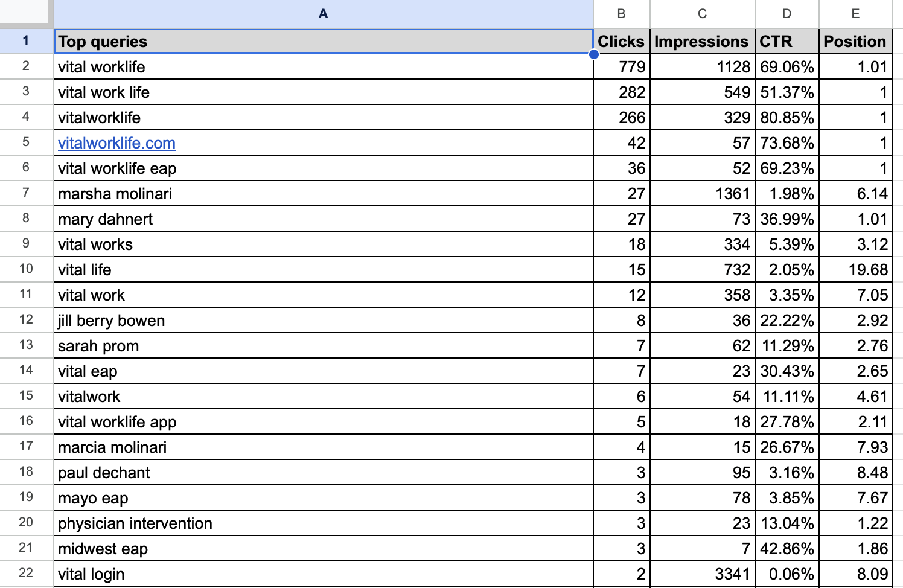Viewport: 903px width, 588px height.
Task: Select the impressions value 358
Action: 703,295
